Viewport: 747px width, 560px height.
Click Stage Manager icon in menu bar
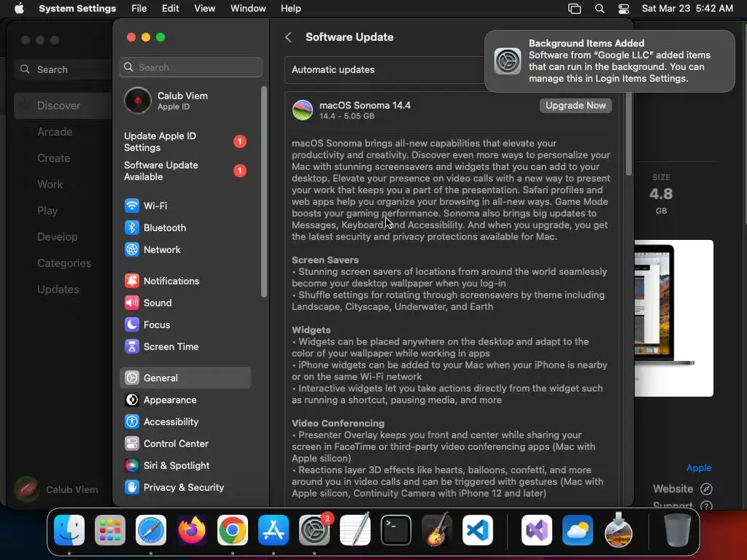click(x=575, y=9)
